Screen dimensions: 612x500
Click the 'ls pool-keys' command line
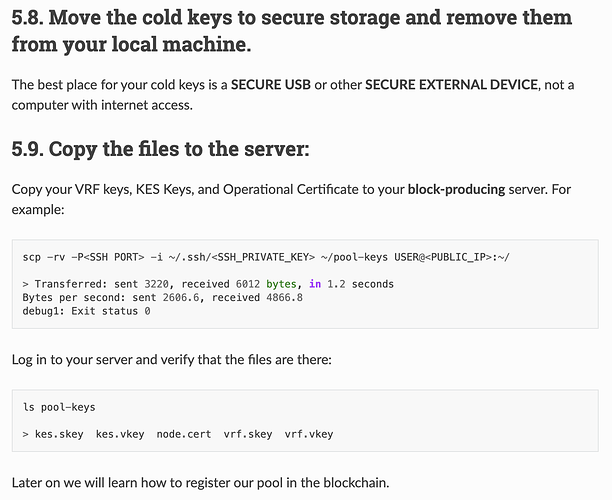point(59,407)
